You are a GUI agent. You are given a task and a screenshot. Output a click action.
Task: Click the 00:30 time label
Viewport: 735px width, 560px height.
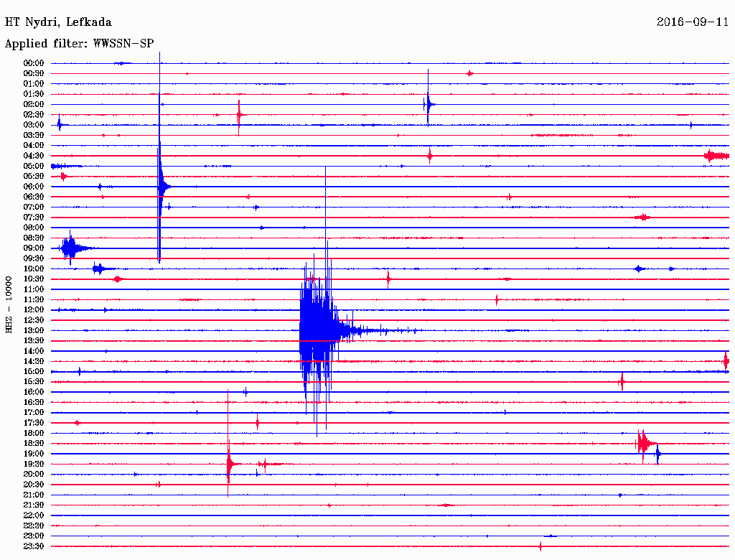pyautogui.click(x=34, y=74)
